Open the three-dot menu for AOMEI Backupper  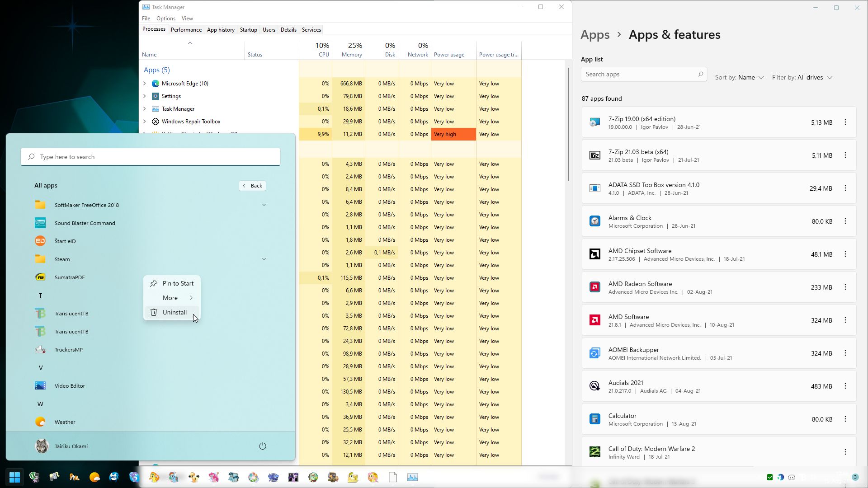click(x=845, y=353)
